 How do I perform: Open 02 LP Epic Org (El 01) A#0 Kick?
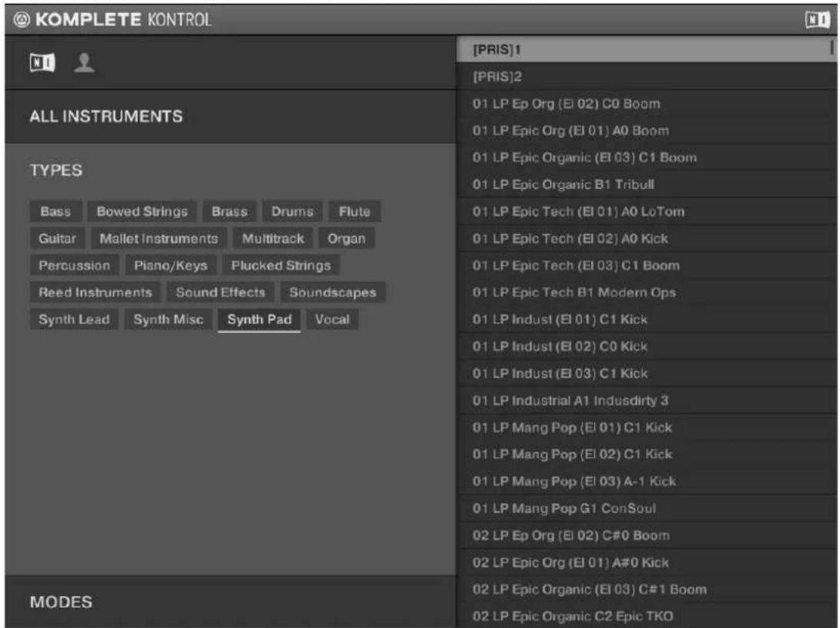(x=647, y=563)
